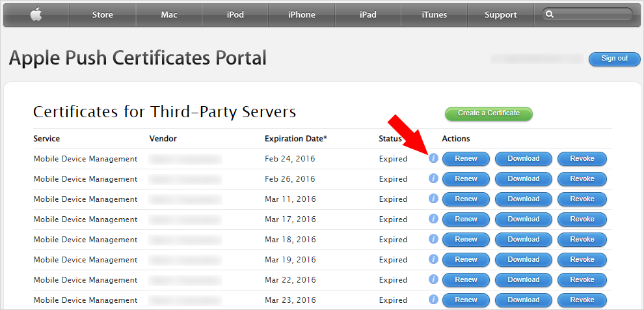
Task: Open the iTunes navigation item
Action: click(434, 15)
